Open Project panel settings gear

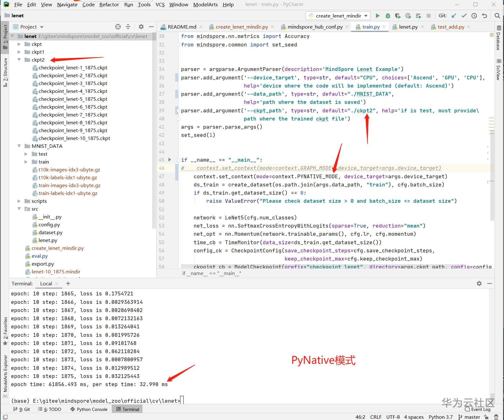[141, 27]
